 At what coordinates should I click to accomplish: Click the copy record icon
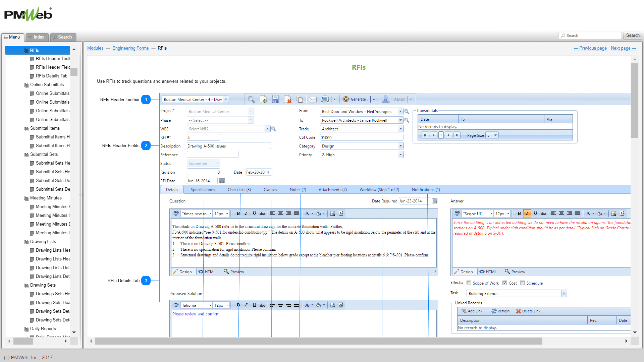(x=300, y=100)
